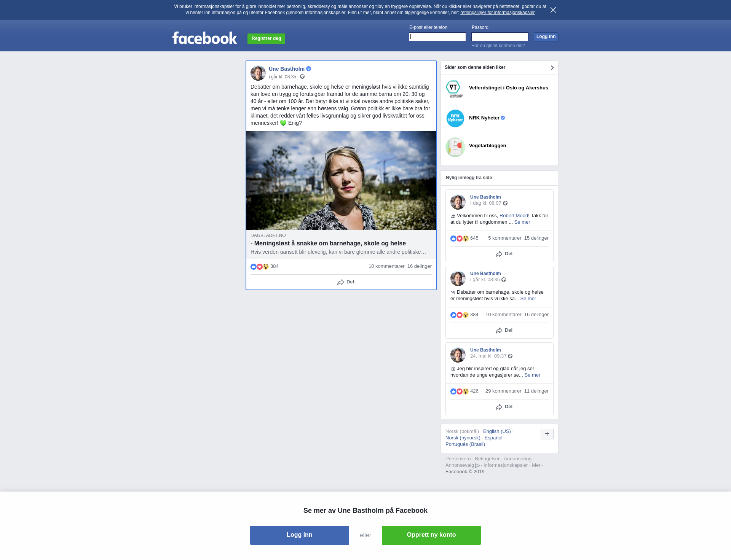The height and width of the screenshot is (560, 731).
Task: Open NRK Nyheter page link
Action: 484,118
